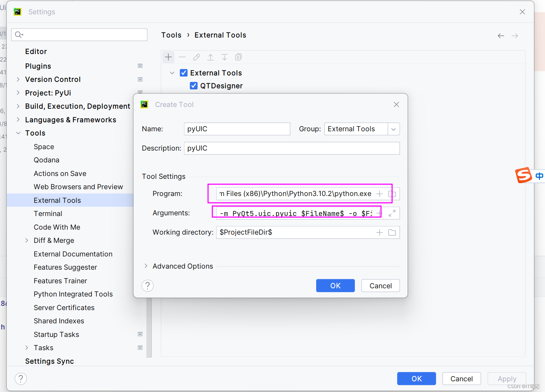Image resolution: width=545 pixels, height=392 pixels.
Task: Open the Plugins settings page
Action: click(x=38, y=66)
